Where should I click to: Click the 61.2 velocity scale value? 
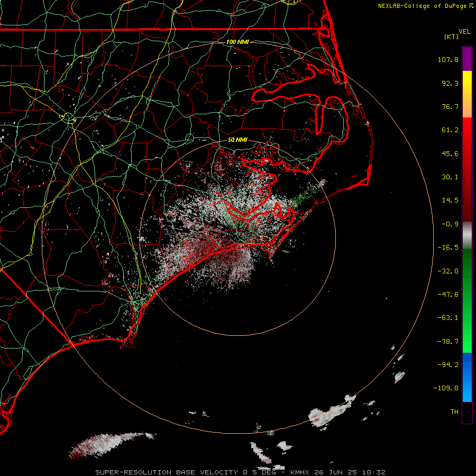tap(450, 130)
